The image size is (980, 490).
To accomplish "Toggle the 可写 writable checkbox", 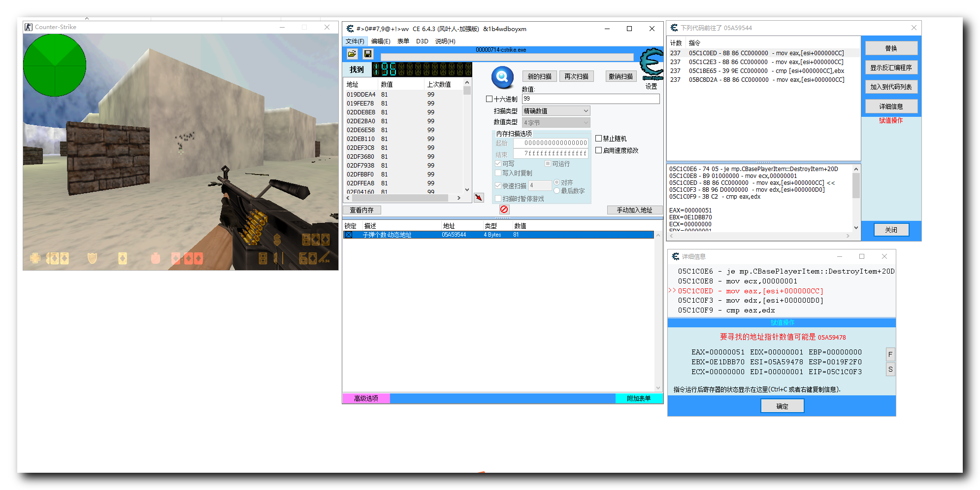I will 498,164.
